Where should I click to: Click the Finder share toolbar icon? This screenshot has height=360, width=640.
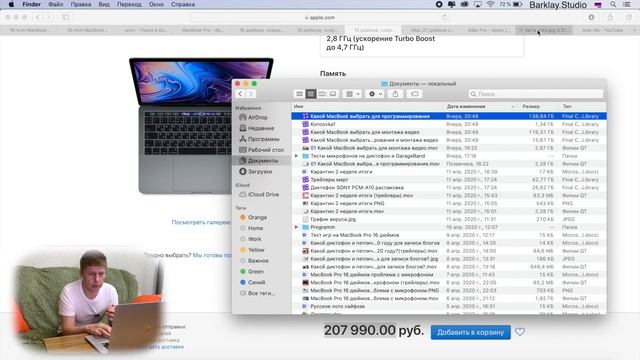pos(395,94)
